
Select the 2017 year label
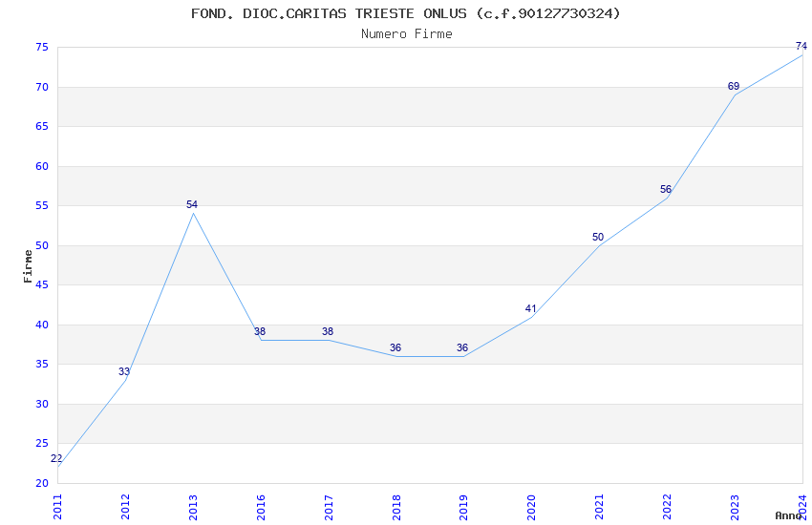point(329,507)
